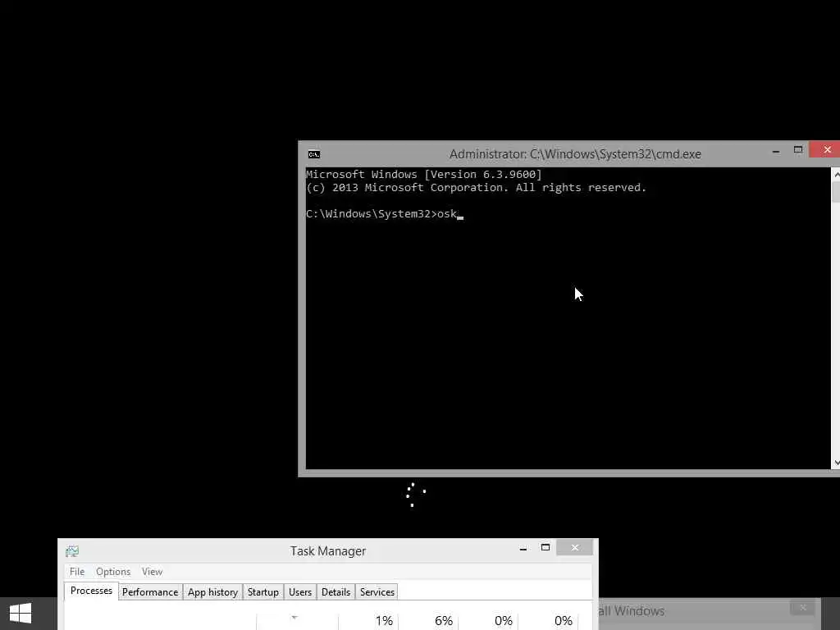Click the 'osk' command line text
The image size is (840, 630).
click(447, 214)
